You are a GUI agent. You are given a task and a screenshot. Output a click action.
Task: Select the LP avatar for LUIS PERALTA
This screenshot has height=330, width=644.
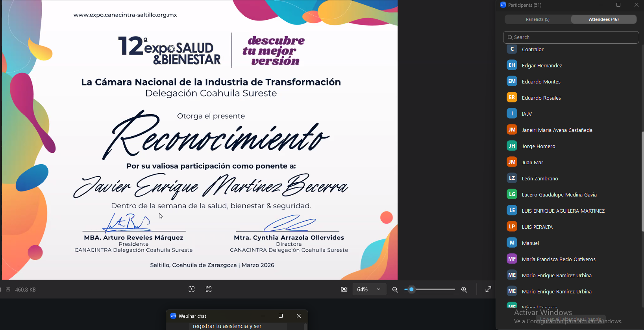512,226
